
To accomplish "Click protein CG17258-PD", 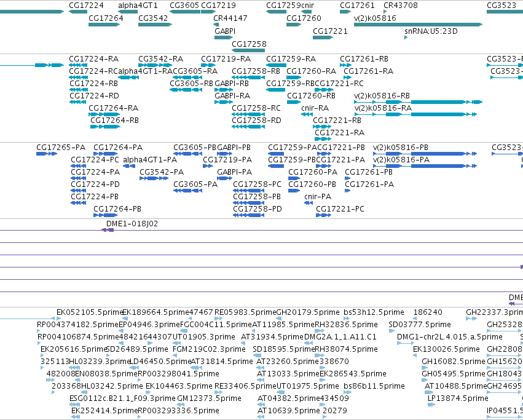I will [248, 215].
